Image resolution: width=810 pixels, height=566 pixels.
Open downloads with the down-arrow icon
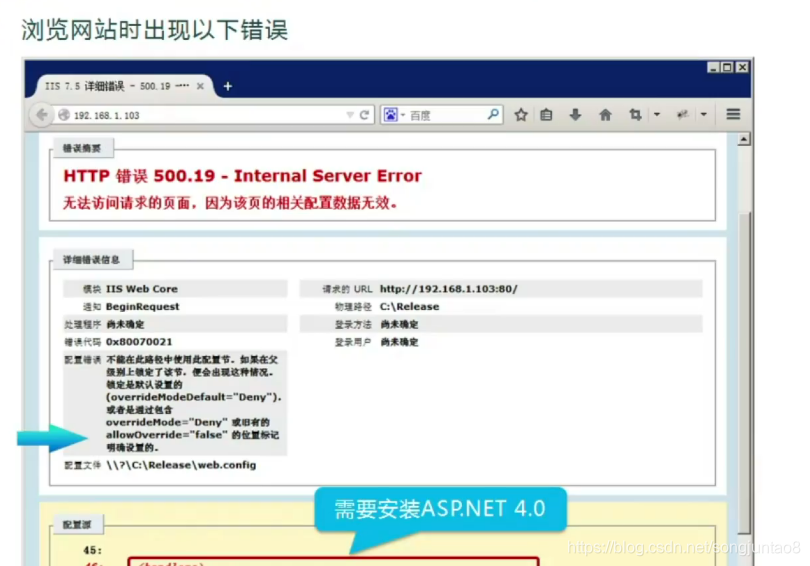(x=575, y=115)
